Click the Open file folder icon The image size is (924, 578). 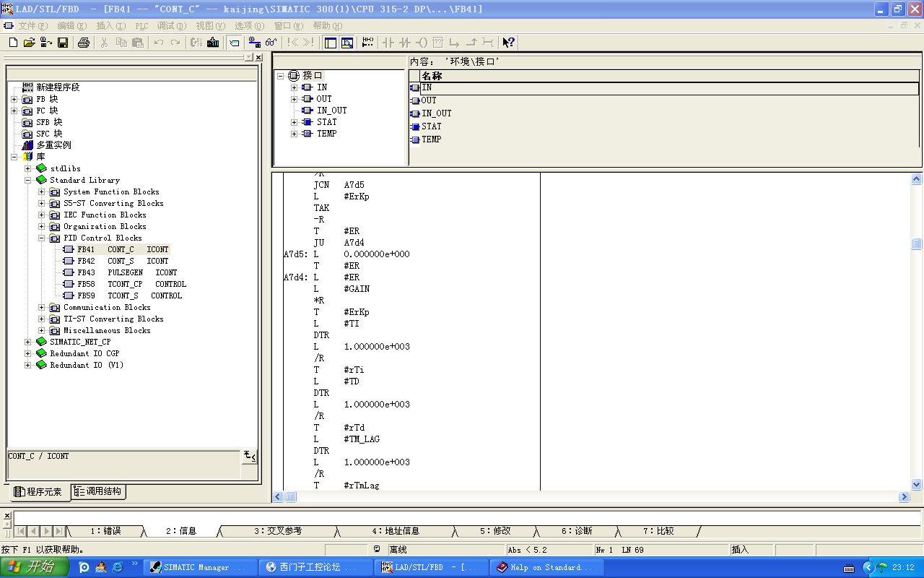click(x=30, y=43)
